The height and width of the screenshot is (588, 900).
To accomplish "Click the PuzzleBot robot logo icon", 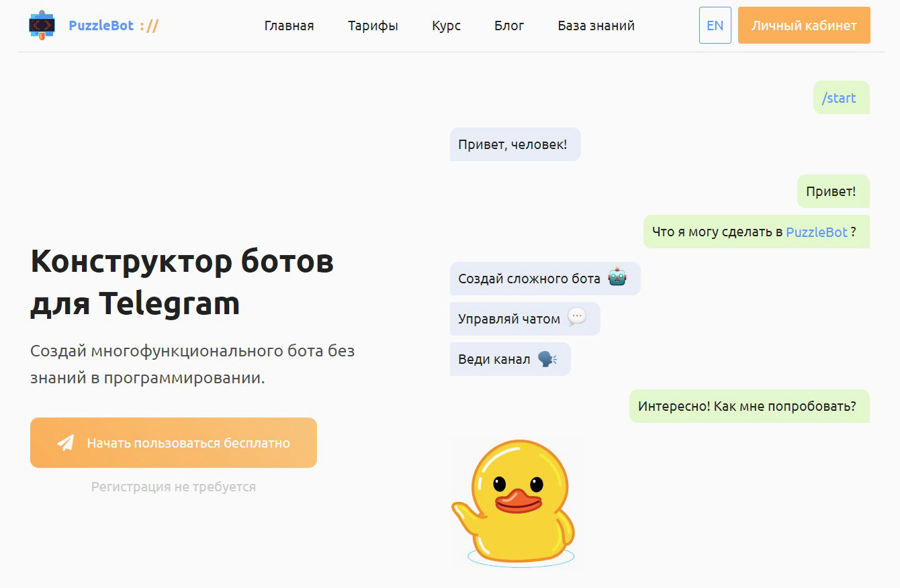I will pos(42,26).
